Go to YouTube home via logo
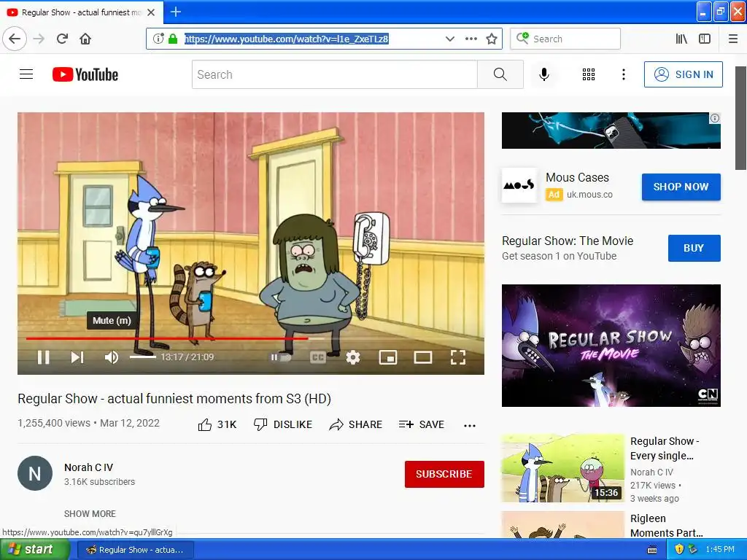Viewport: 747px width, 560px height. pos(85,74)
